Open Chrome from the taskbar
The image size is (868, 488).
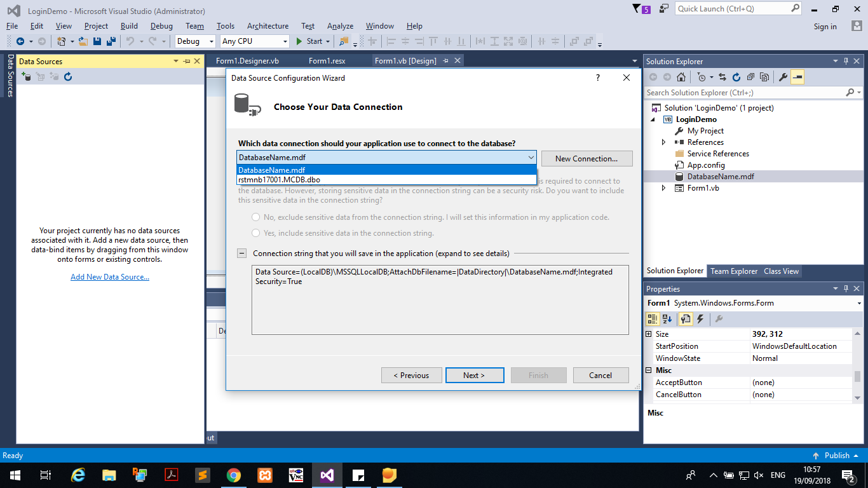234,475
